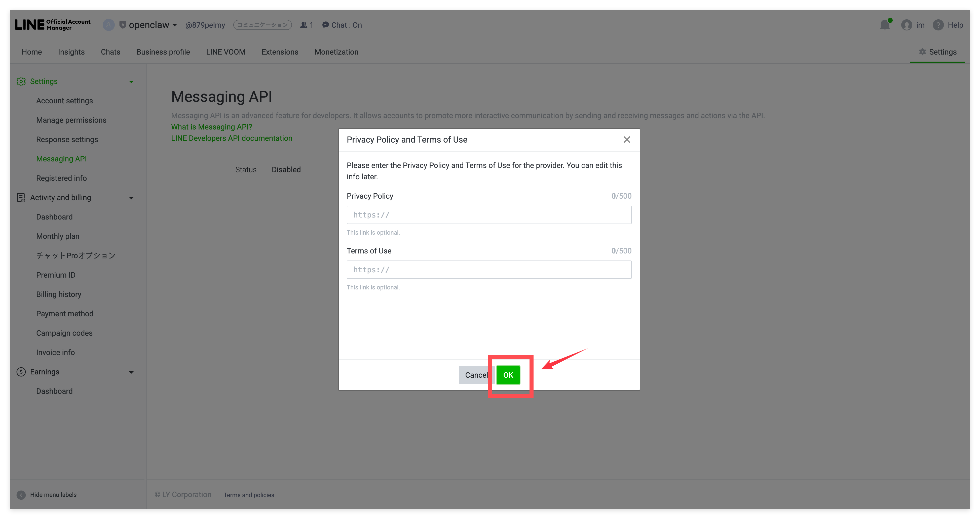Click the user profile avatar icon

click(907, 25)
